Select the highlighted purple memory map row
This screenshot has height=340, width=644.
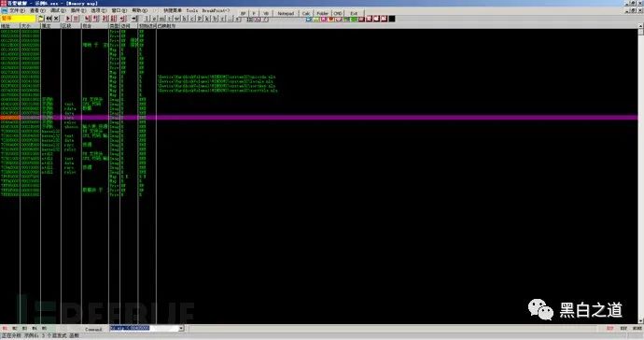318,118
